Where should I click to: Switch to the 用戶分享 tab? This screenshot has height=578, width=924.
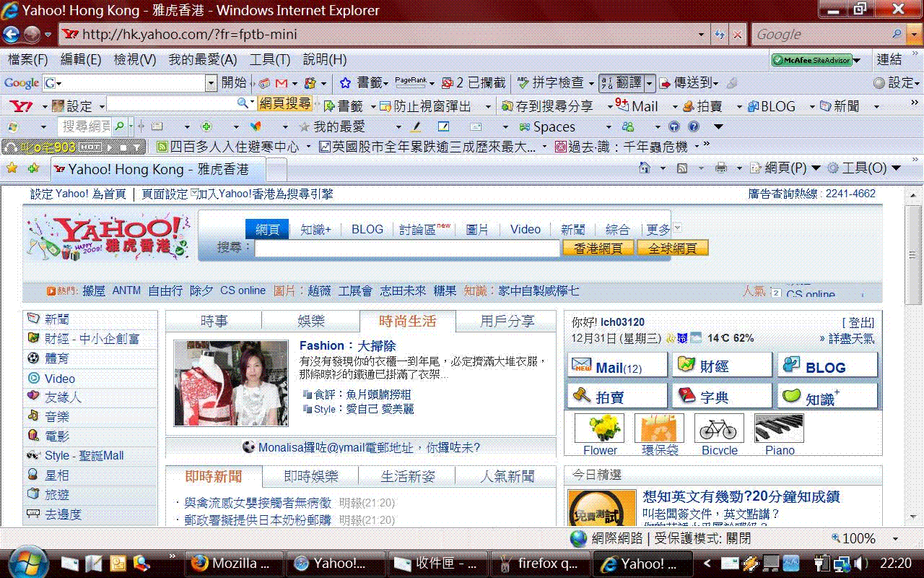[x=507, y=322]
